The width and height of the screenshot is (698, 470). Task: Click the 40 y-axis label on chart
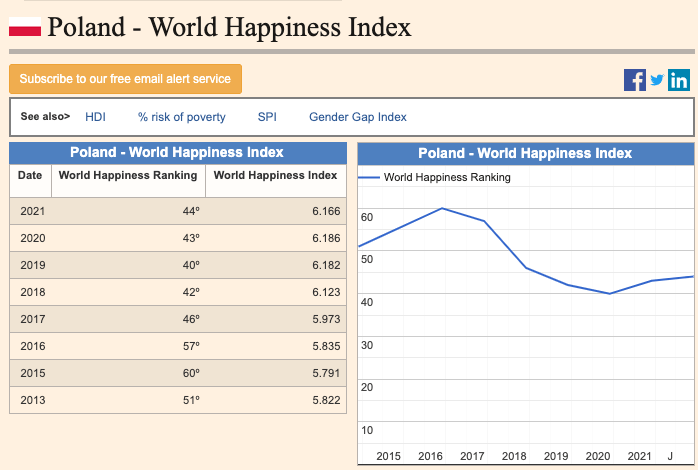pyautogui.click(x=367, y=302)
